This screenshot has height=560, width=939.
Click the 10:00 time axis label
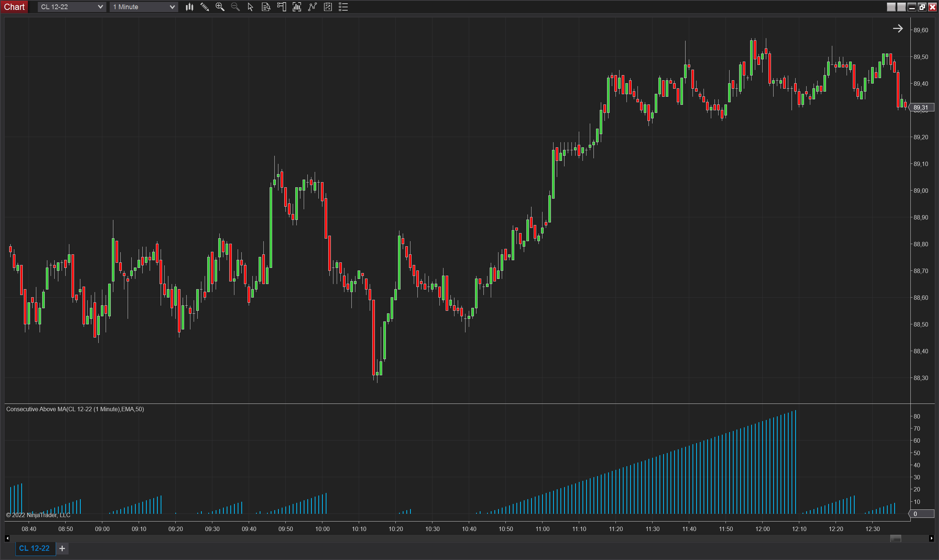point(322,529)
